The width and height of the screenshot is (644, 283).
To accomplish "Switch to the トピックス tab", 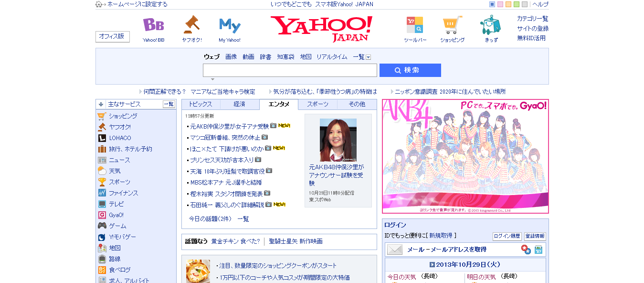I will pos(201,104).
